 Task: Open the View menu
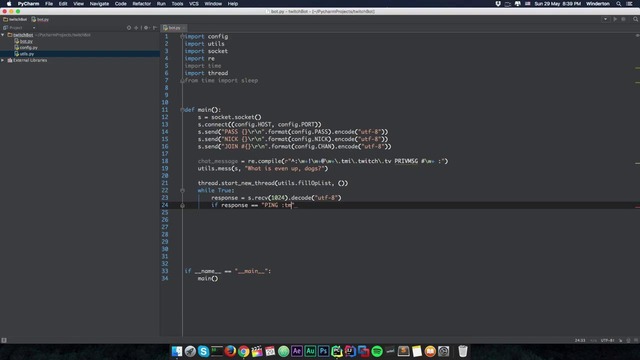[78, 4]
